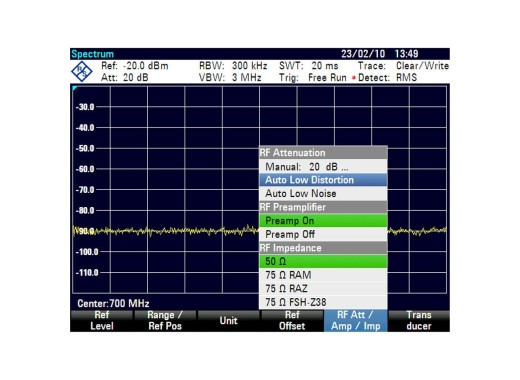Choose the 75 Ω RAM impedance
Viewport: 520px width, 380px height.
[323, 275]
